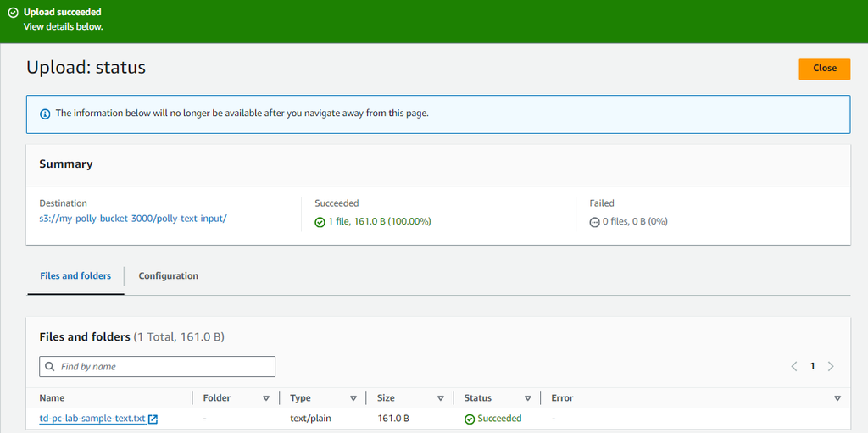Click the green Succeeded status icon in the table row
The image size is (868, 433).
(x=470, y=419)
